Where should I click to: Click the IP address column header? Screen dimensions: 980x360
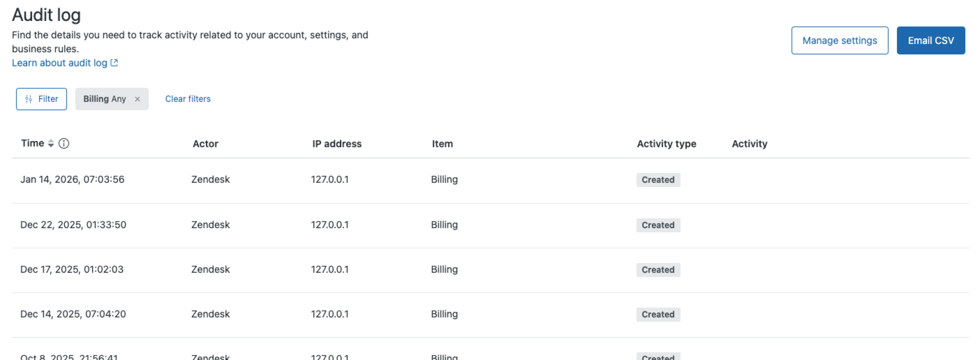tap(337, 144)
